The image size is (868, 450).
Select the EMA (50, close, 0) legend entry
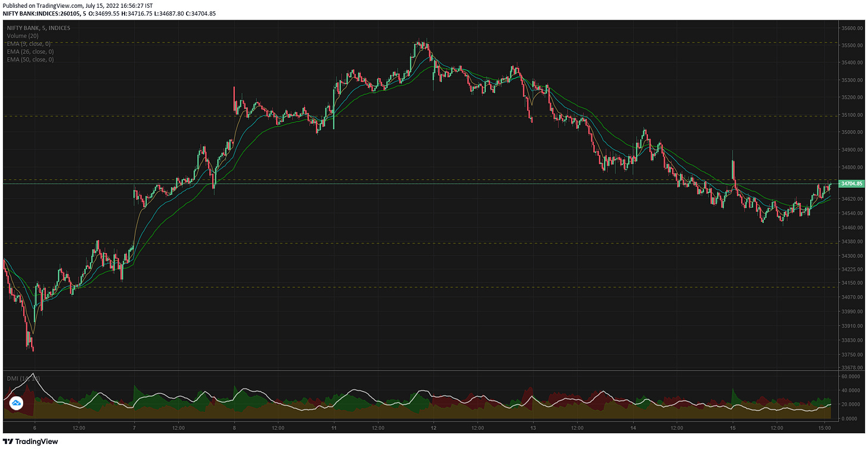(x=29, y=59)
